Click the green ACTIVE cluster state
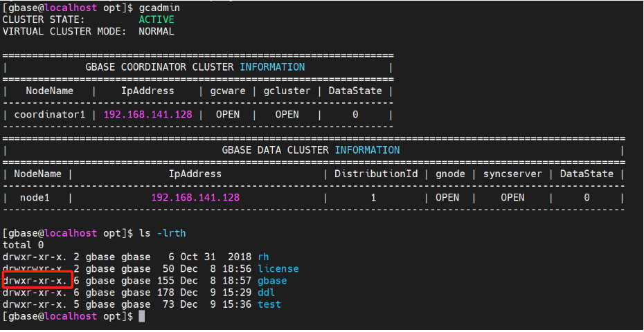Image resolution: width=644 pixels, height=332 pixels. click(156, 19)
